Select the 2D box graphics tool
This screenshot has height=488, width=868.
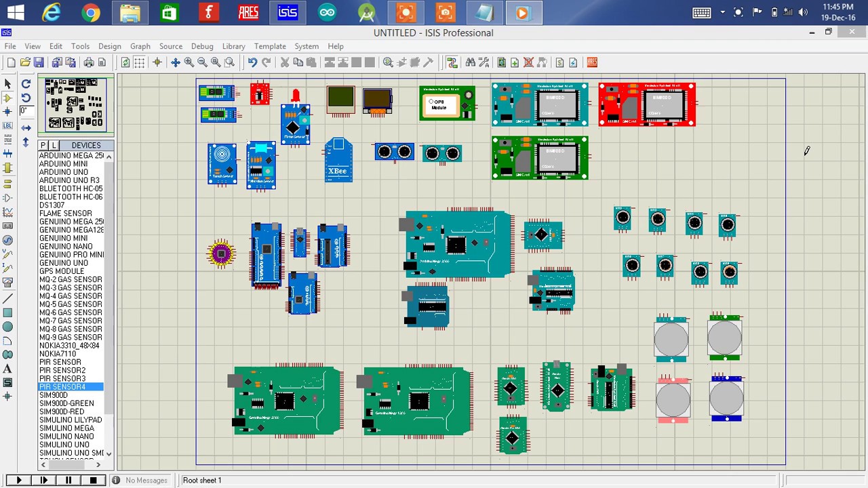click(x=8, y=312)
